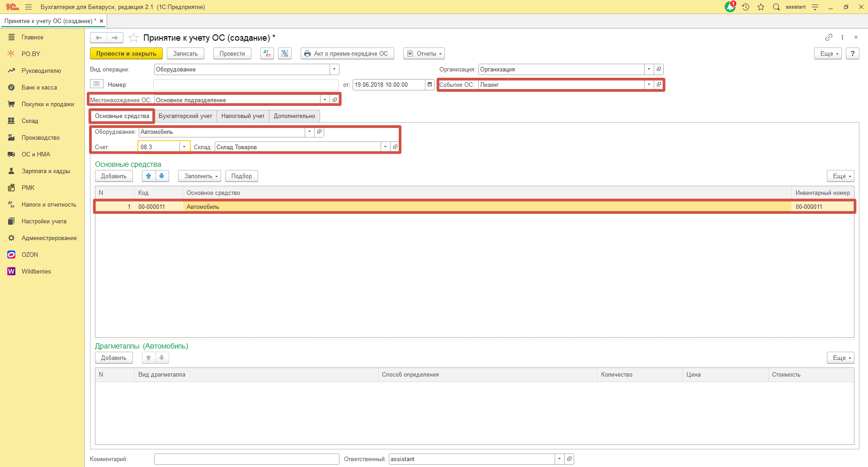Click the Дт/Кт postings icon in toolbar
Viewport: 868px width, 467px height.
267,53
